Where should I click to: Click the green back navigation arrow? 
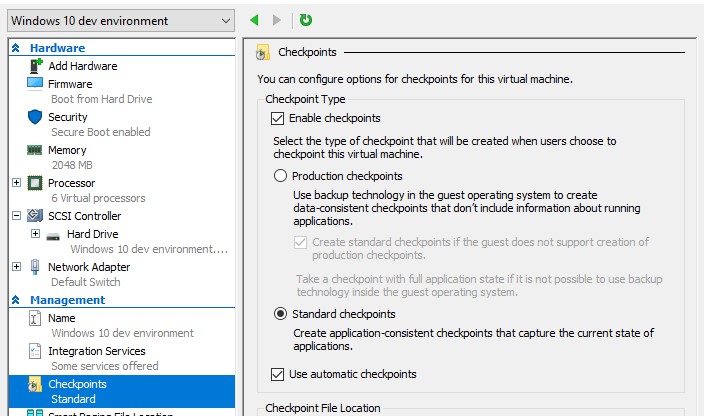(x=254, y=20)
